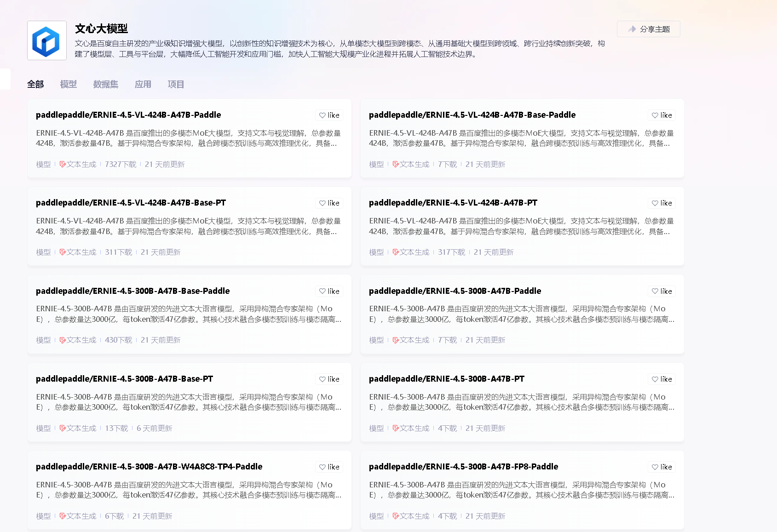Open the 应用 tab
Viewport: 777px width, 532px height.
(143, 84)
